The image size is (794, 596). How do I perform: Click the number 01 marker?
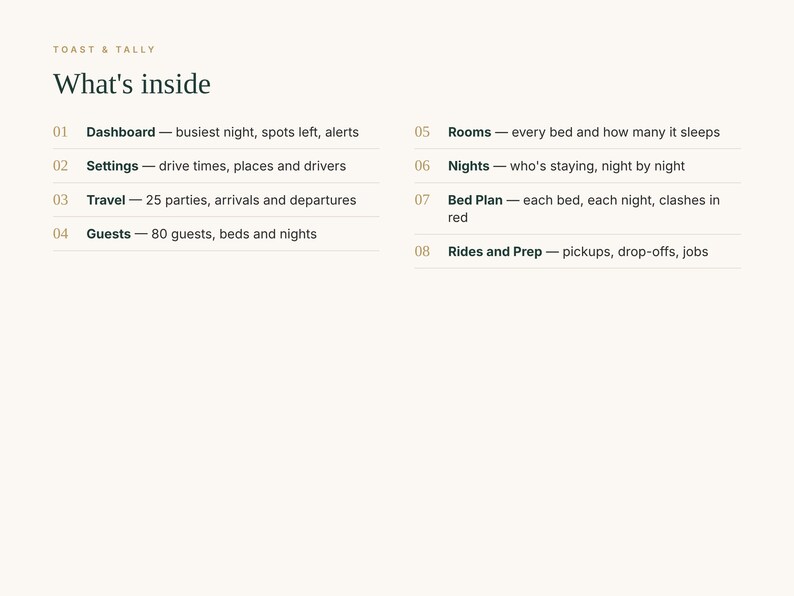tap(60, 132)
